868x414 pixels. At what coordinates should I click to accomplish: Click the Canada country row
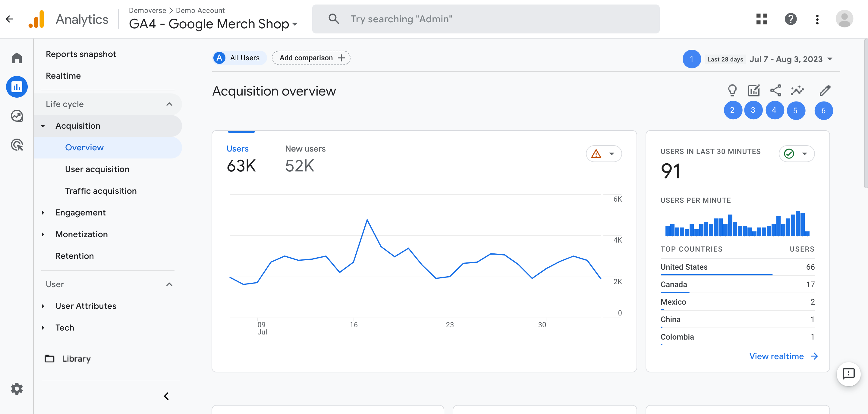tap(737, 285)
